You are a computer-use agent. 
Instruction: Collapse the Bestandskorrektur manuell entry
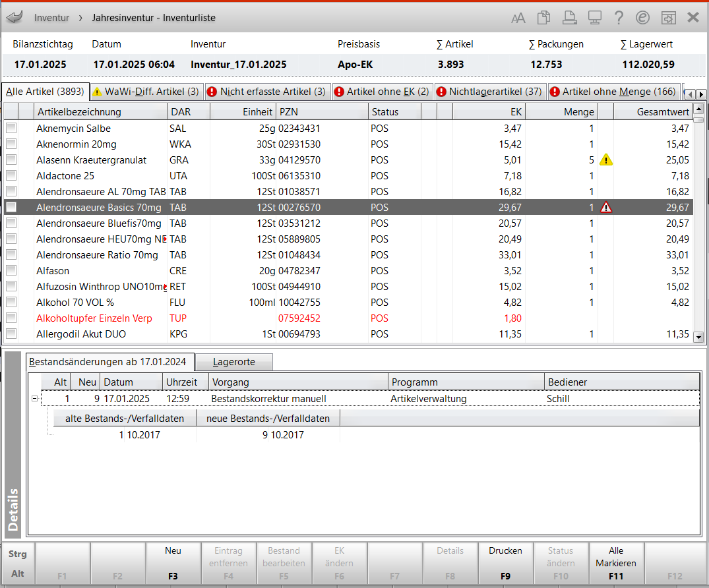(x=34, y=399)
